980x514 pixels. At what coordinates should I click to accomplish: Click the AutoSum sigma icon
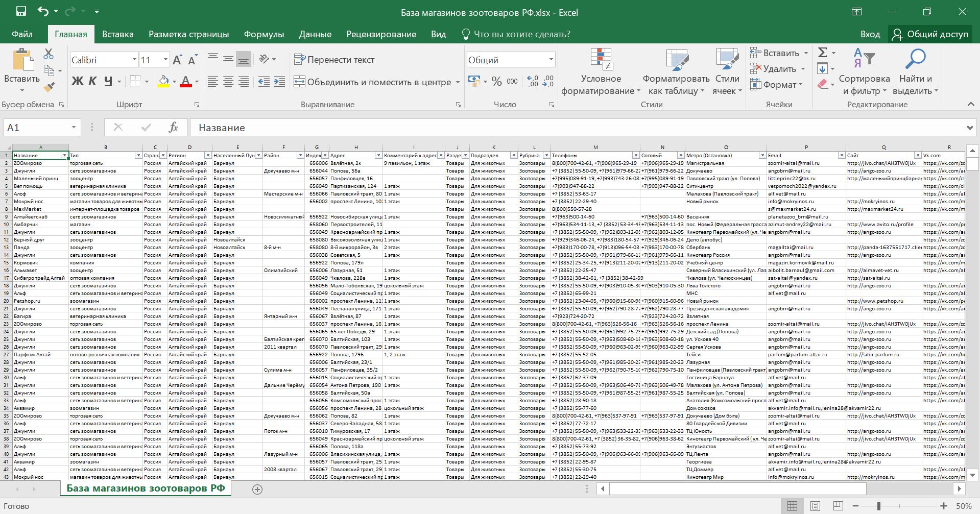[822, 53]
